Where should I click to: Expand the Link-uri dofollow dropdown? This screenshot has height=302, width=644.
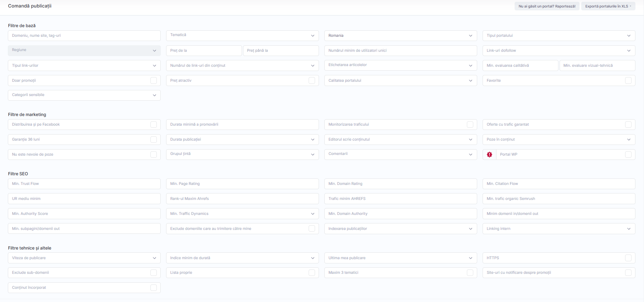(x=559, y=51)
